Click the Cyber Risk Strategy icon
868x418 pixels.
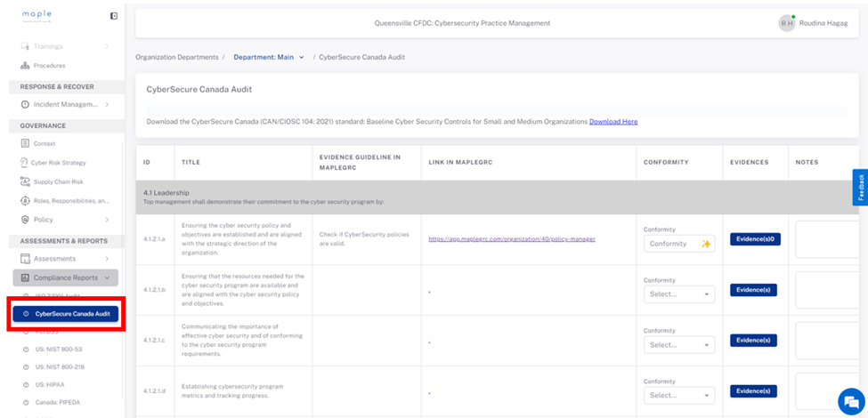24,163
